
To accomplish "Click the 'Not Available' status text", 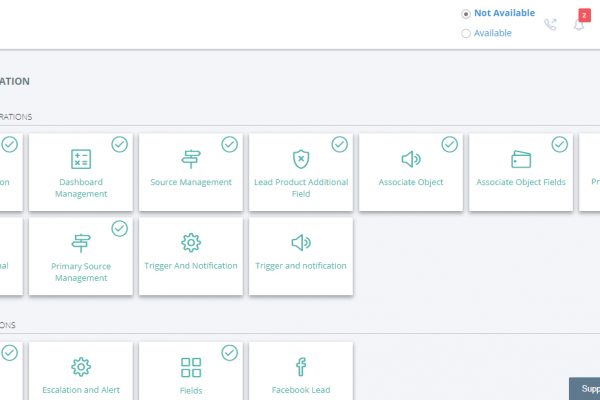I will click(504, 13).
